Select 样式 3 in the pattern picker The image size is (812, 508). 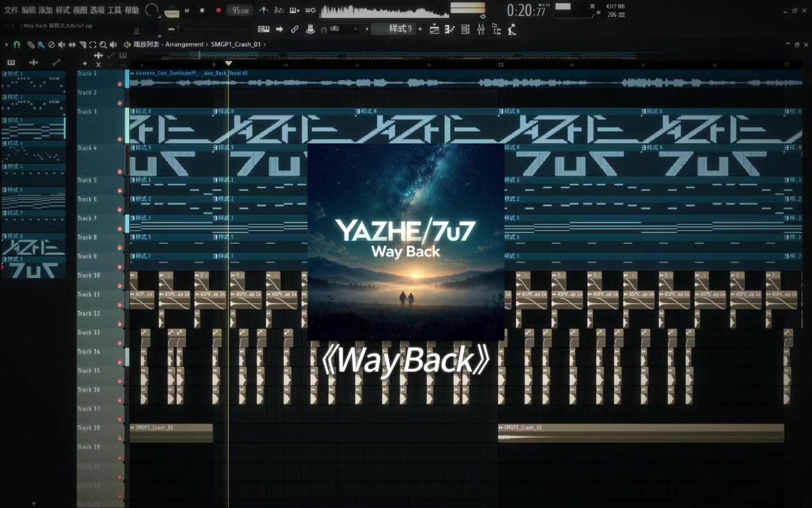[33, 127]
